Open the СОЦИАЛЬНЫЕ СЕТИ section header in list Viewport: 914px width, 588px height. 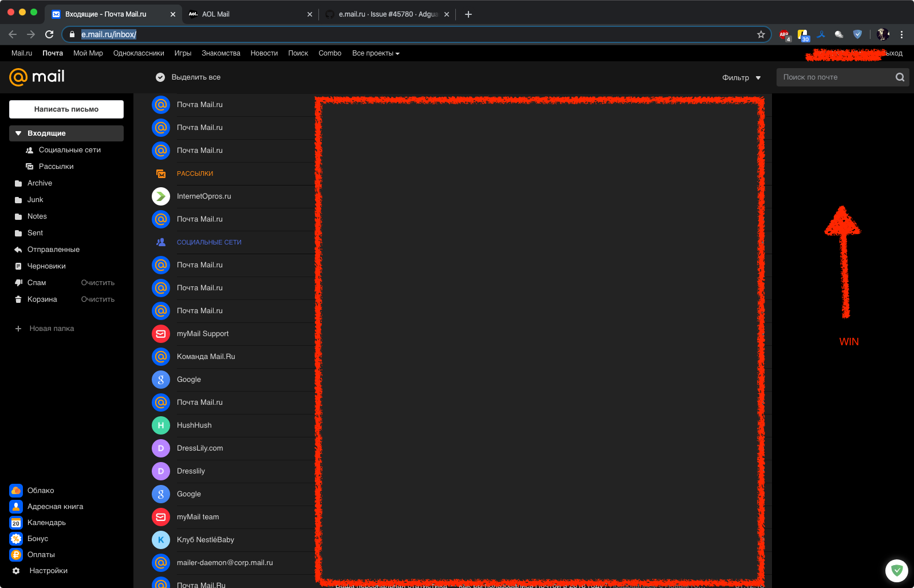click(x=209, y=242)
